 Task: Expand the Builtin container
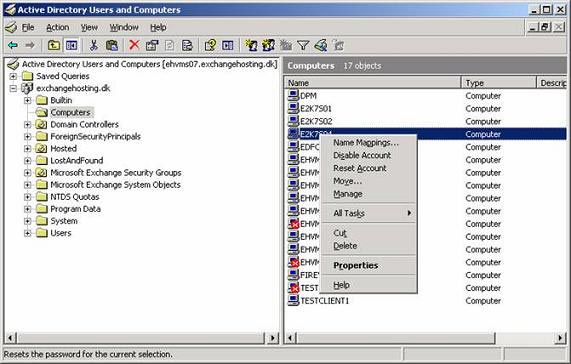click(28, 100)
